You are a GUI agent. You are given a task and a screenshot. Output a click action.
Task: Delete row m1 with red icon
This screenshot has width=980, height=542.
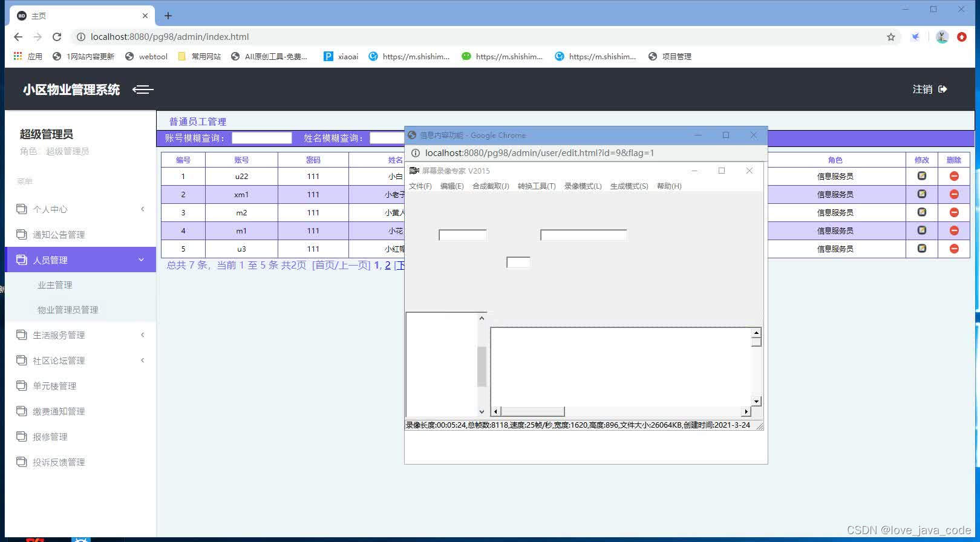pyautogui.click(x=954, y=230)
